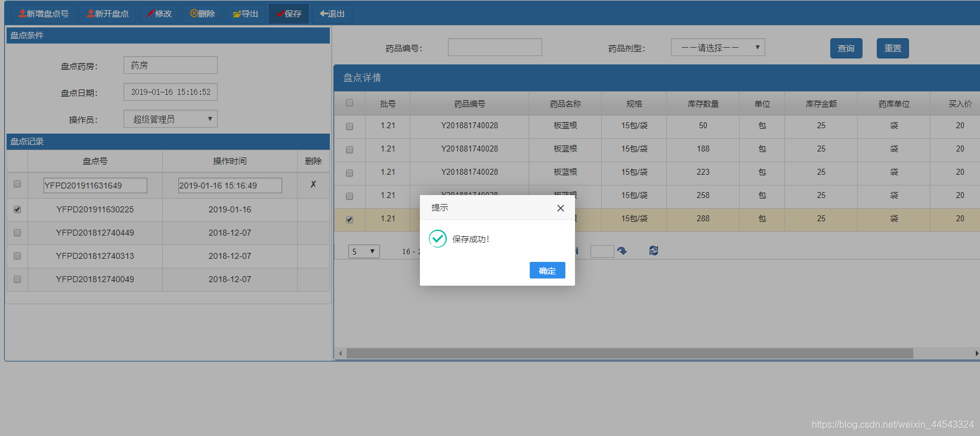Click the 操作时间 input 2019-01-16 15:16:49
980x436 pixels.
pyautogui.click(x=230, y=185)
